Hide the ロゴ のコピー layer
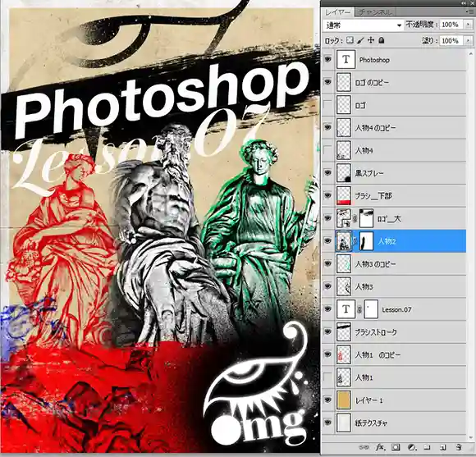Viewport: 476px width, 457px height. pyautogui.click(x=327, y=82)
